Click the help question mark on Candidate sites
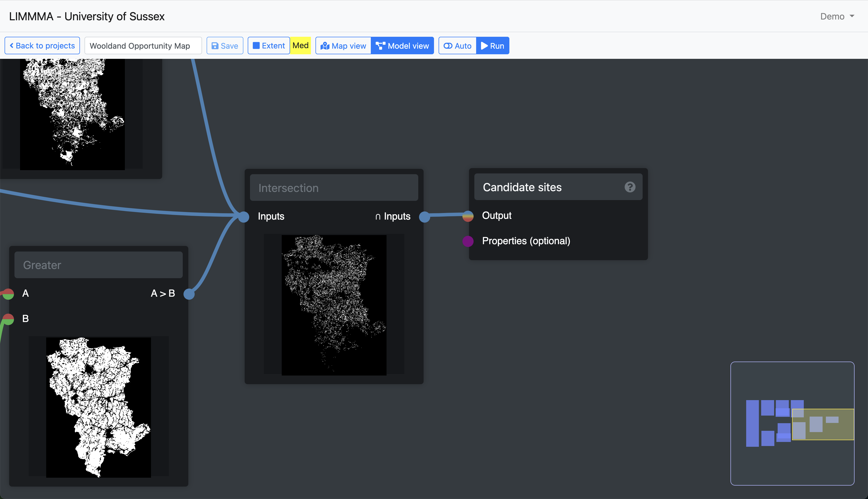Screen dimensions: 868x499 (x=630, y=187)
